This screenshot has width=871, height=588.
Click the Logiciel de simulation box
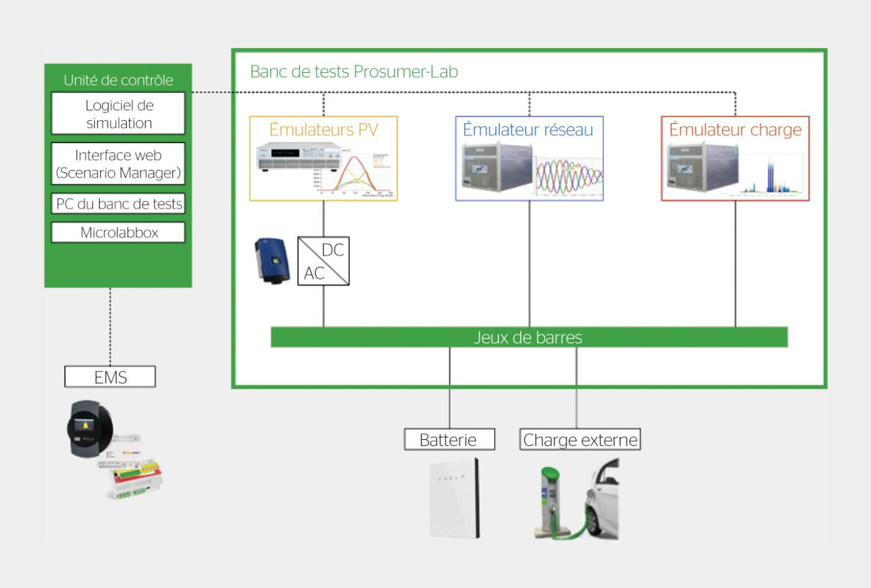(118, 114)
